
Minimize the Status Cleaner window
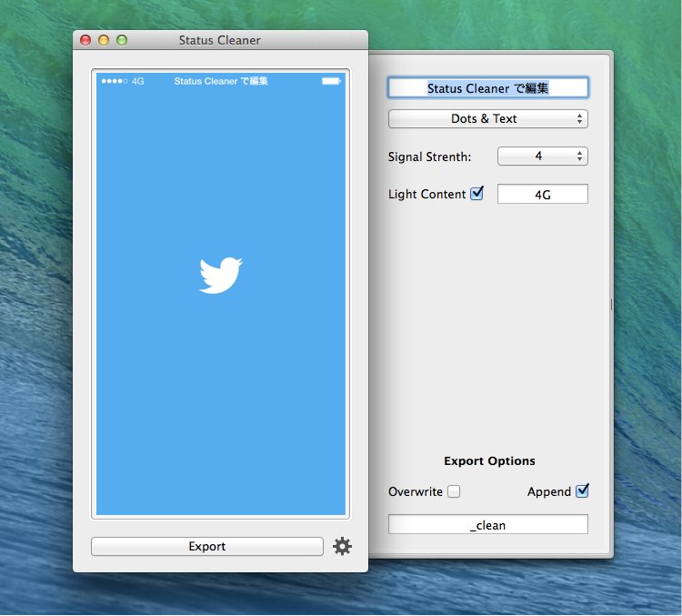click(104, 40)
